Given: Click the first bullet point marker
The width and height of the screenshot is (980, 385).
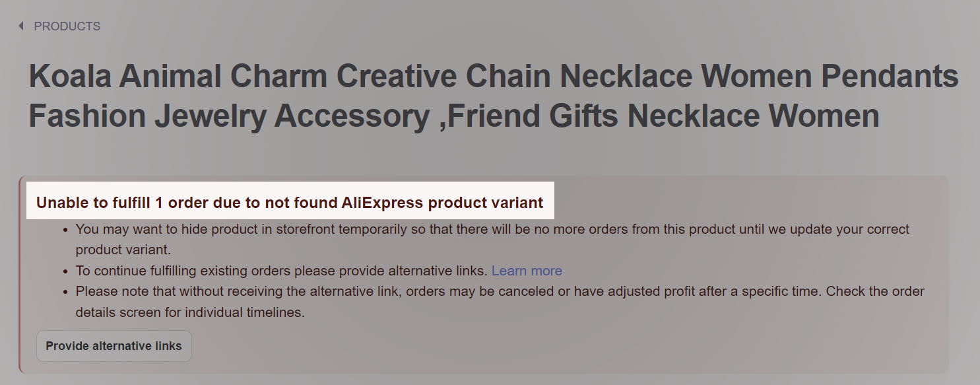Looking at the screenshot, I should (65, 230).
